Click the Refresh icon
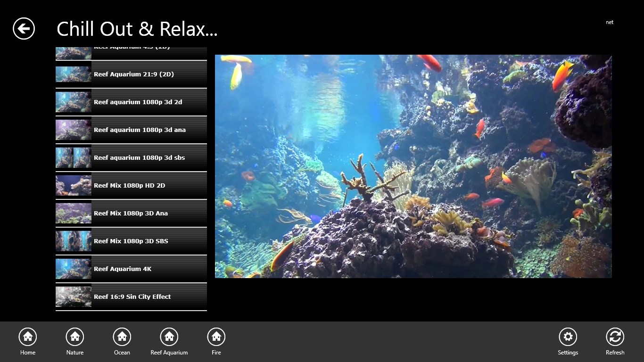This screenshot has height=362, width=644. point(615,337)
